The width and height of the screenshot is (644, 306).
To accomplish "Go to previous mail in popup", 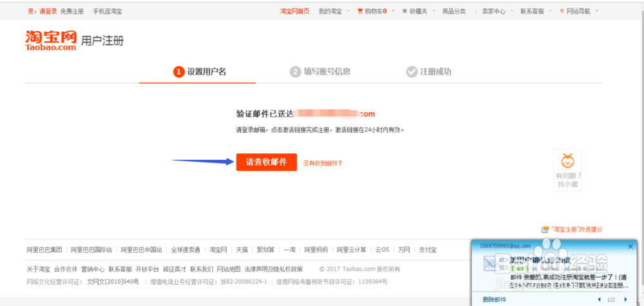I will [x=599, y=300].
